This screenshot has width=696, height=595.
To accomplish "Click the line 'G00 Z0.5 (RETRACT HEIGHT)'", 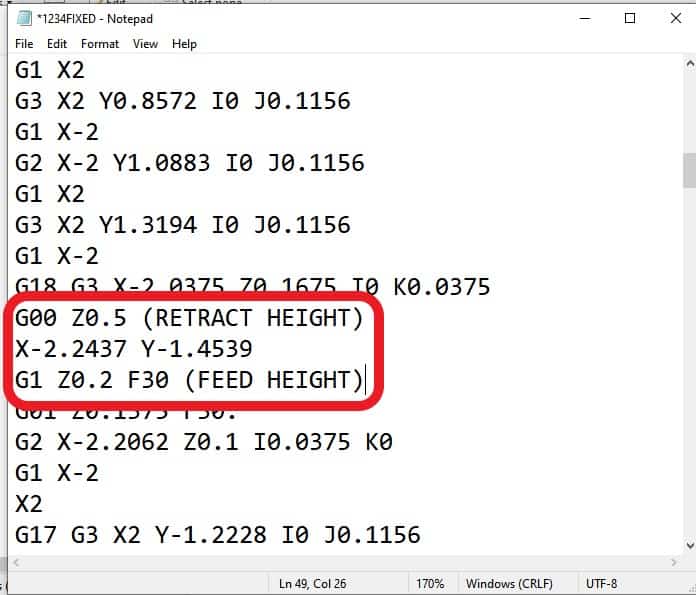I will click(189, 318).
